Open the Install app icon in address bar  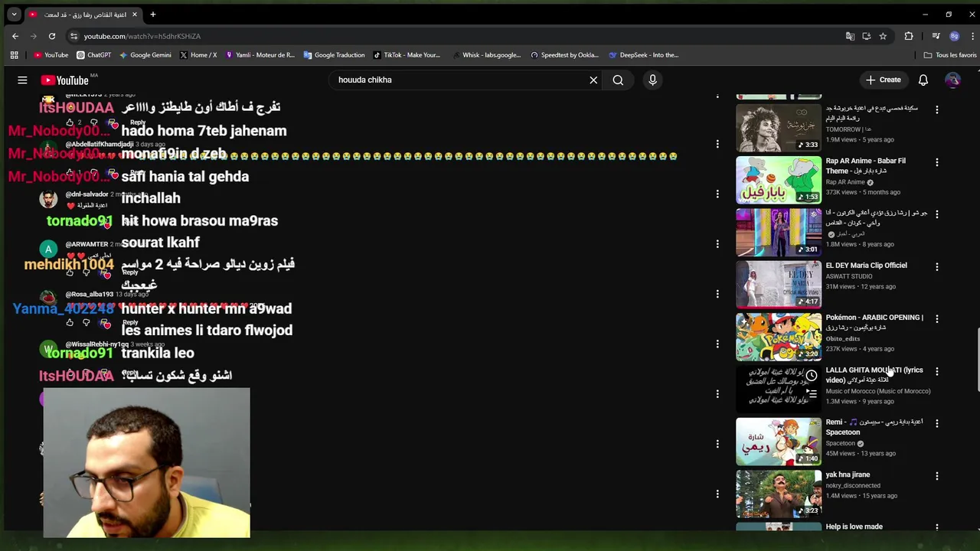pos(866,36)
